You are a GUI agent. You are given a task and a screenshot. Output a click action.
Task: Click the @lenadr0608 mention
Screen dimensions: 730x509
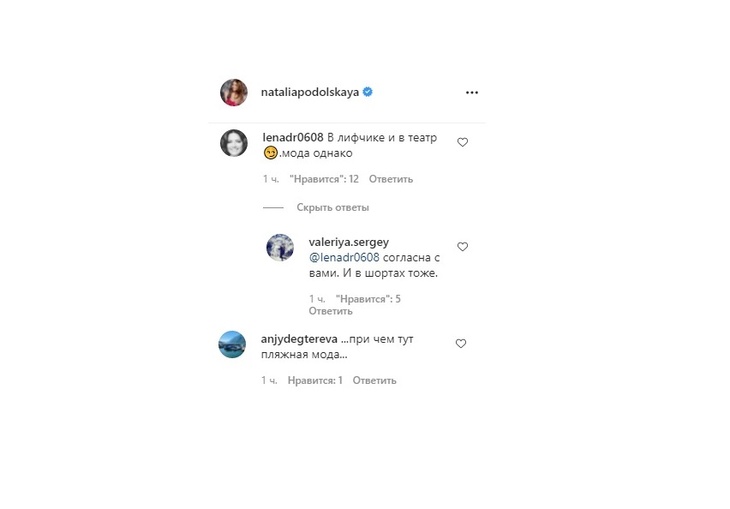344,258
